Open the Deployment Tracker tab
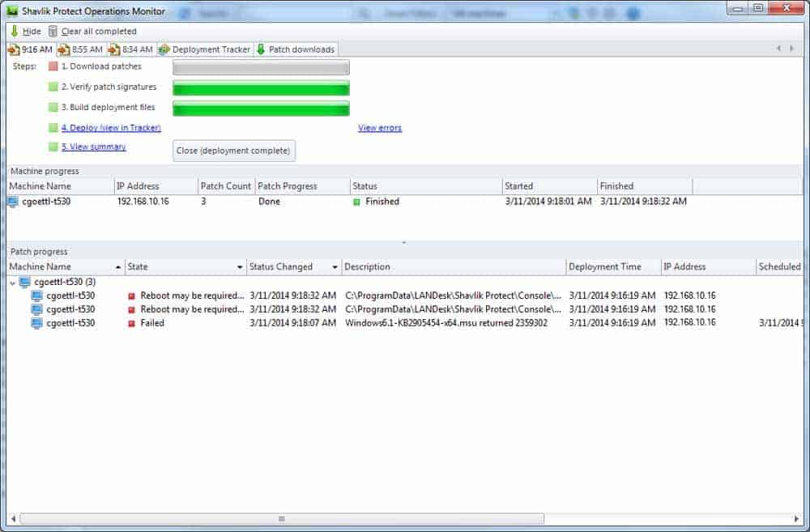Image resolution: width=810 pixels, height=532 pixels. point(205,49)
